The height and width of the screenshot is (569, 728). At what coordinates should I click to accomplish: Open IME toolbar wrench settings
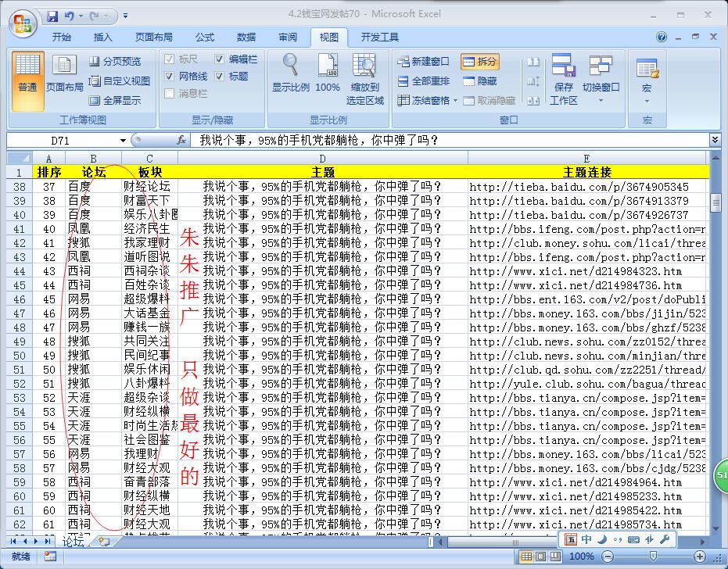click(x=665, y=539)
